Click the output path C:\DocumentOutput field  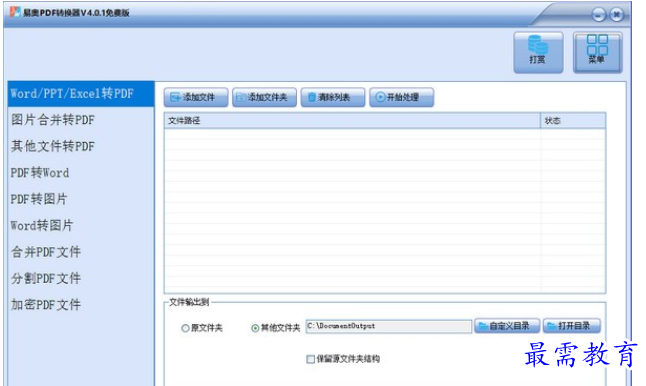tap(389, 326)
